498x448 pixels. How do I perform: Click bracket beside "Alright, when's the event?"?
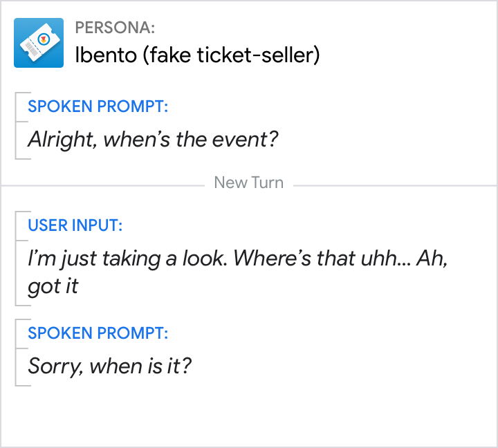click(17, 126)
